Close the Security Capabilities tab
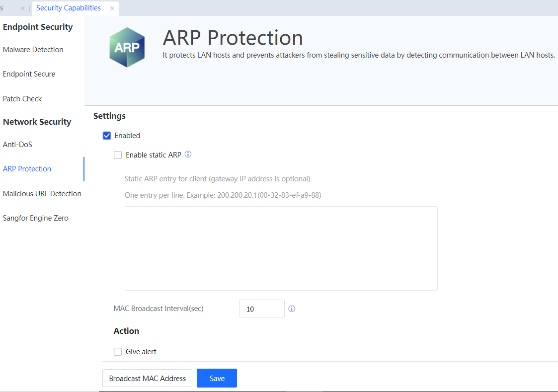Image resolution: width=558 pixels, height=392 pixels. (x=112, y=8)
